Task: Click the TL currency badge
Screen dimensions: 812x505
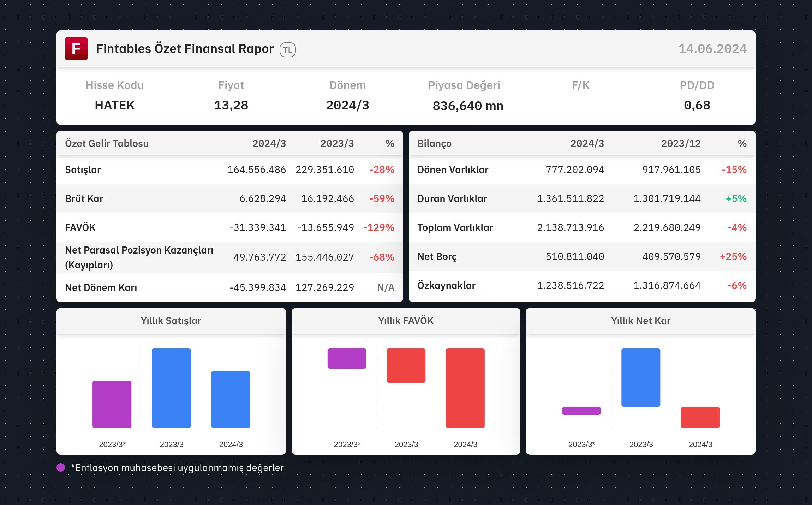Action: tap(288, 50)
